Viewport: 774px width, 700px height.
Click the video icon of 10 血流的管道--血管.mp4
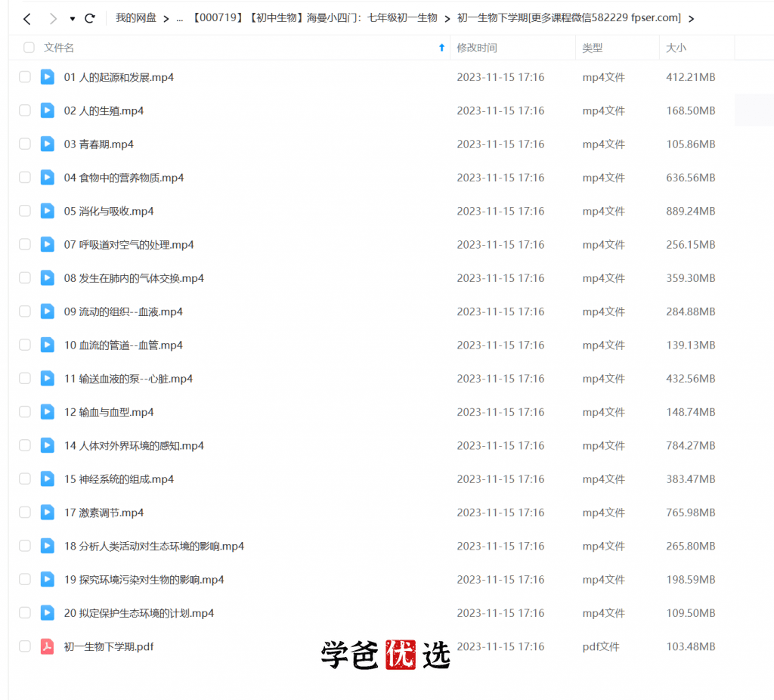pos(48,345)
